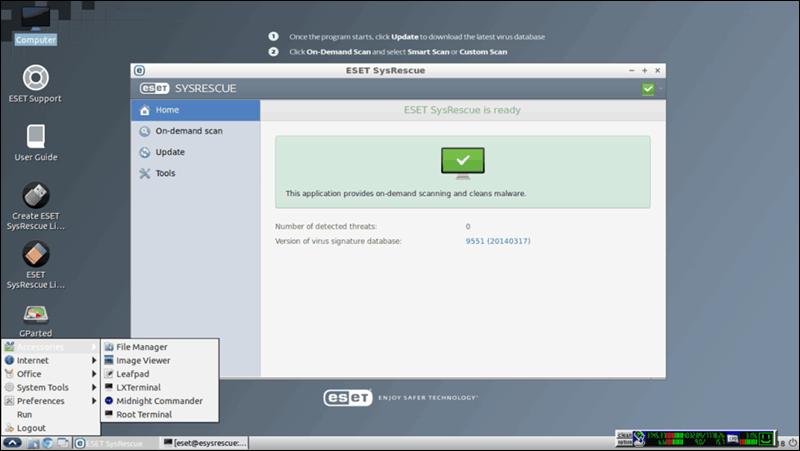Launch the Create ESET SysRescue Live USB icon

pos(36,195)
